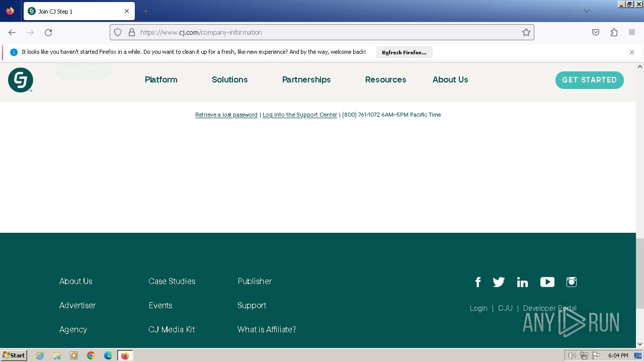Open footer Events link
The width and height of the screenshot is (644, 362).
point(160,305)
